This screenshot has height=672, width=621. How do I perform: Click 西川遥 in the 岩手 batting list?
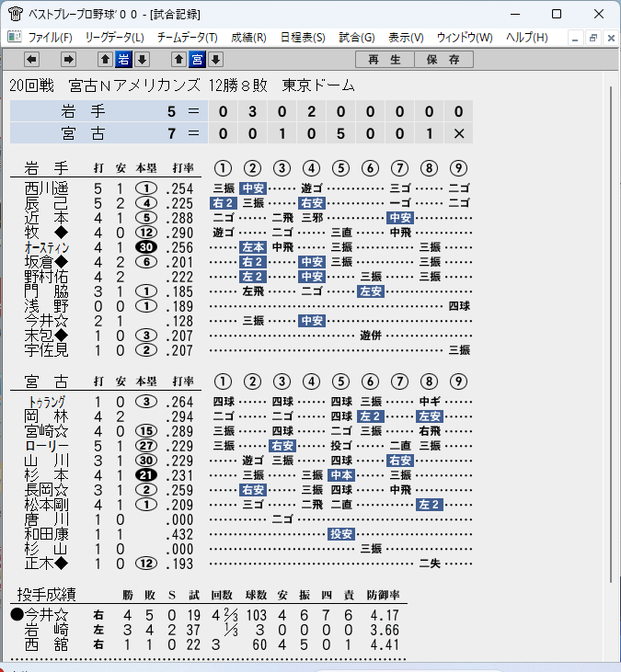coord(46,188)
